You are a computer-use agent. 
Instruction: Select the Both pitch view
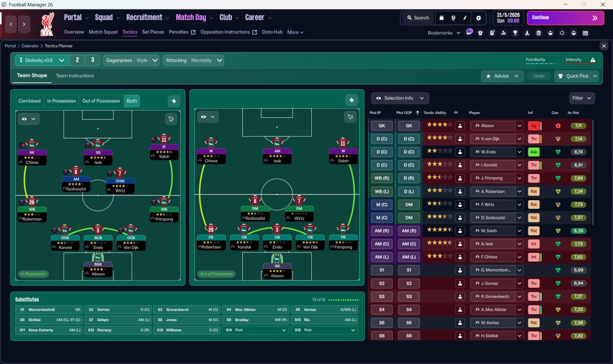click(x=132, y=101)
